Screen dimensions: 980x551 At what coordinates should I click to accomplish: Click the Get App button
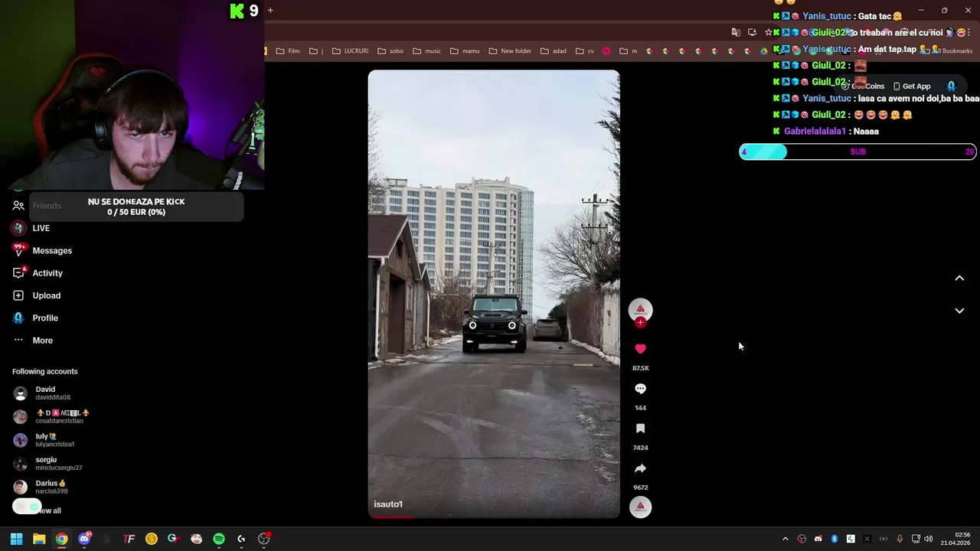click(911, 86)
